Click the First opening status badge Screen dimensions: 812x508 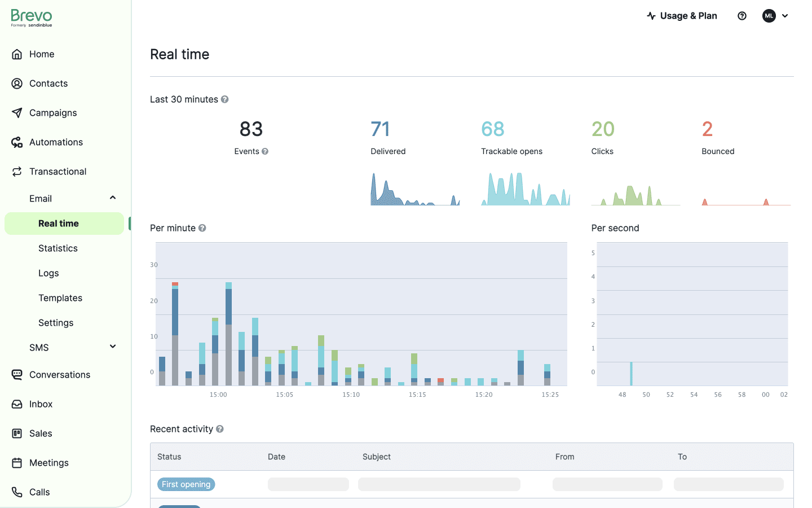click(186, 484)
